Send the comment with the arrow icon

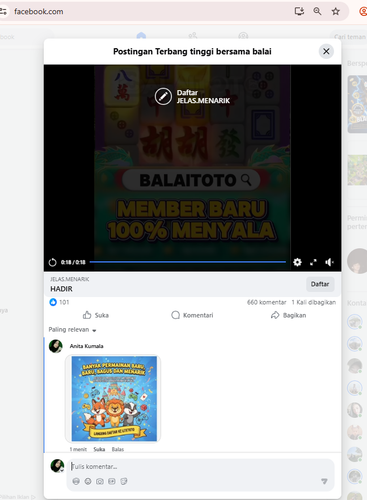click(324, 481)
